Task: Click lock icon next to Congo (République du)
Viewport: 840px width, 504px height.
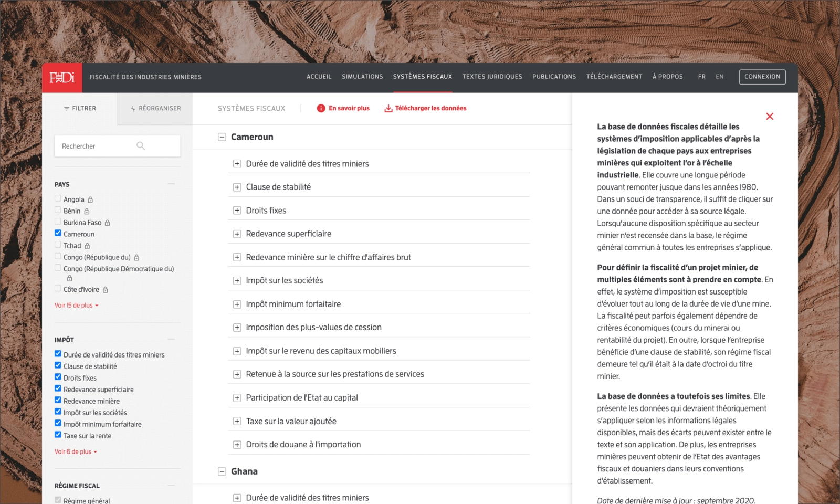Action: (x=136, y=257)
